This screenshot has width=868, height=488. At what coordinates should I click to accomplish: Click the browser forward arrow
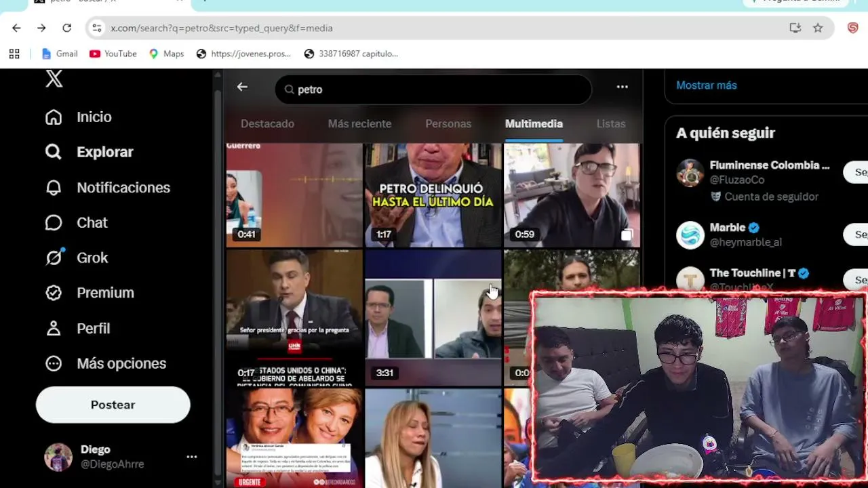[x=41, y=28]
